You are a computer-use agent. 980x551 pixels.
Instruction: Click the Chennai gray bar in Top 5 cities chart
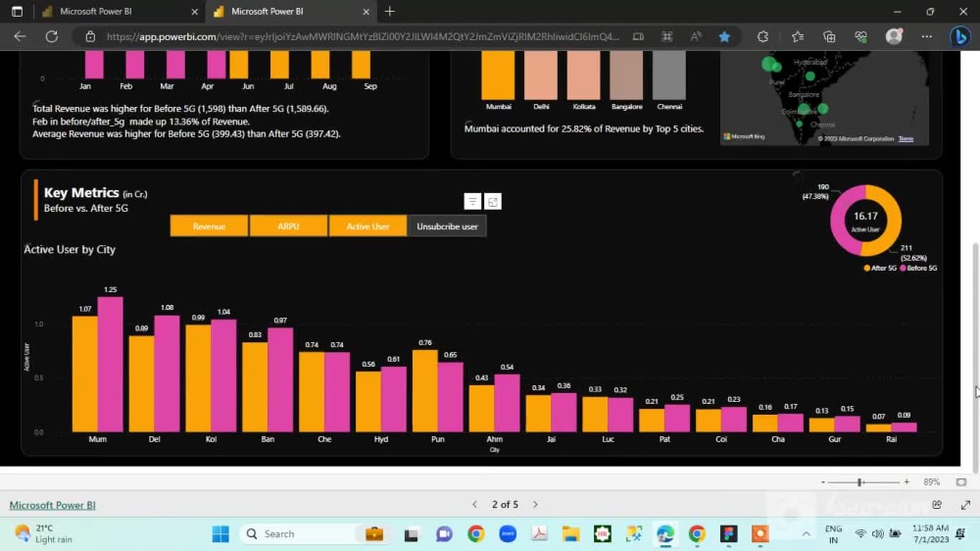[x=669, y=75]
